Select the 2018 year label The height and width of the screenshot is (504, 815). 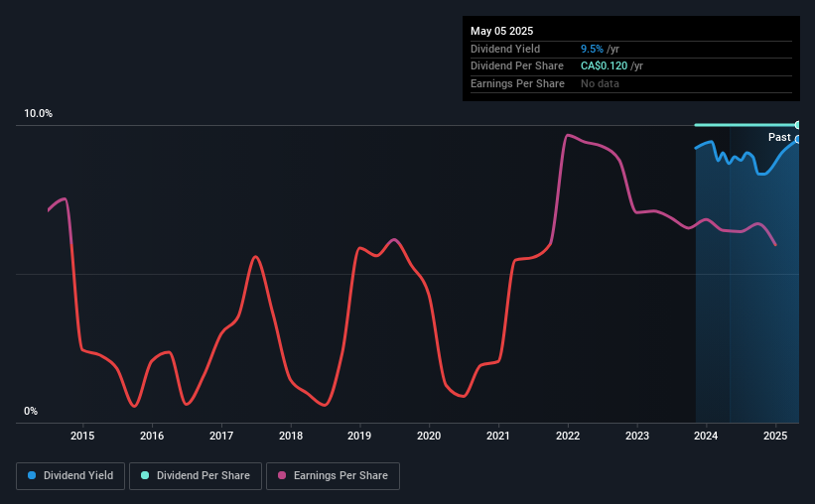click(291, 436)
